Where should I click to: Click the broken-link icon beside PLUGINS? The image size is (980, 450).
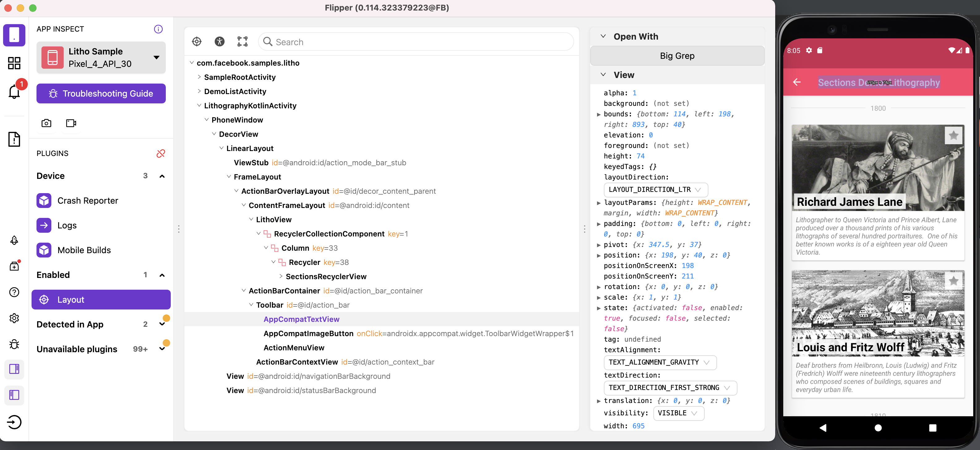click(x=161, y=154)
